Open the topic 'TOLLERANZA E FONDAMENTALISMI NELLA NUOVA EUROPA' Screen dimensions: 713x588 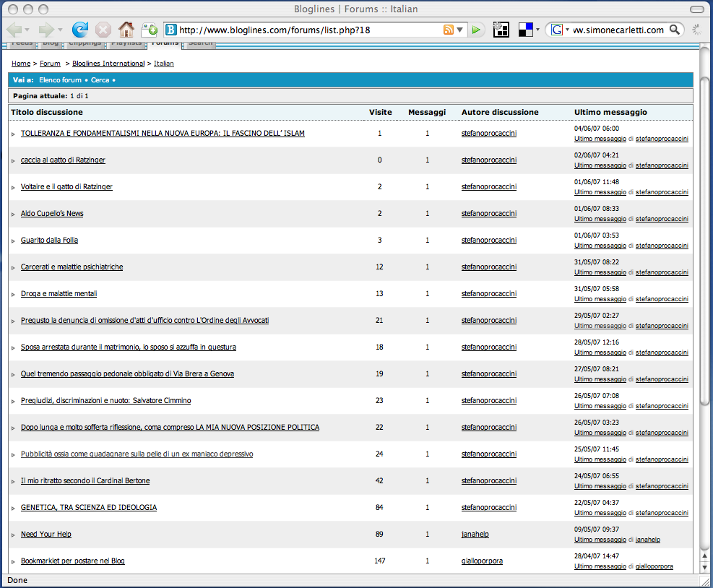click(163, 133)
